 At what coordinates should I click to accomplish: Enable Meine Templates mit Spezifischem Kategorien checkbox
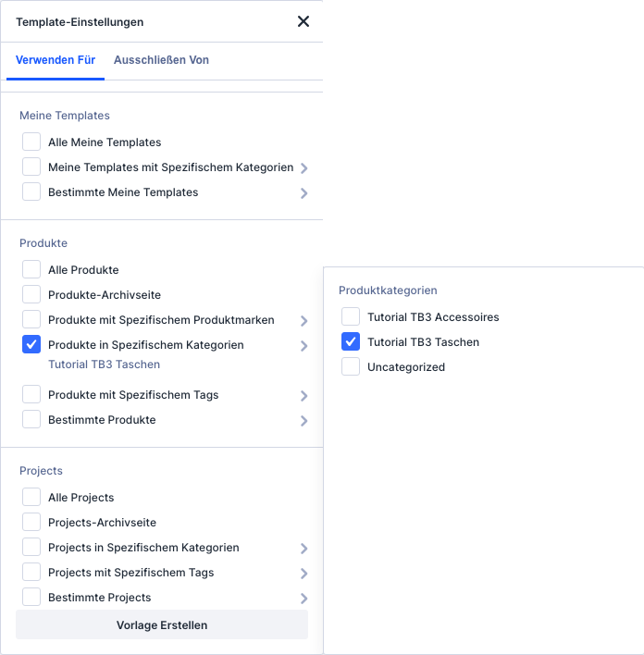pos(31,167)
